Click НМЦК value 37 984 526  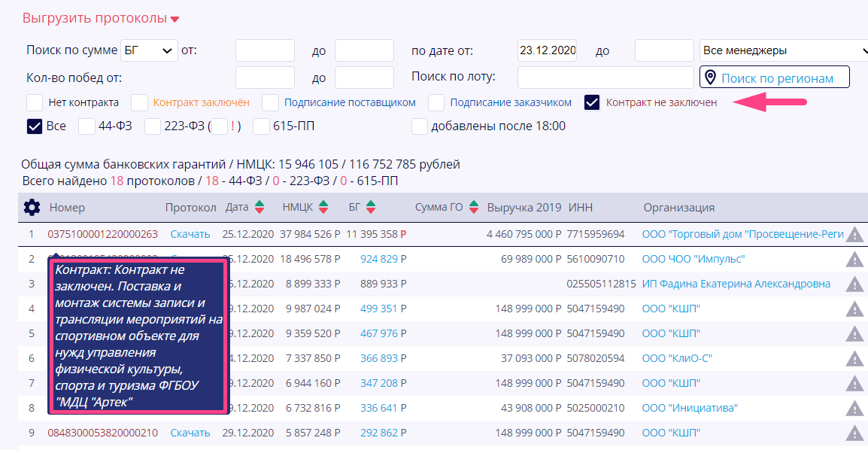[310, 234]
